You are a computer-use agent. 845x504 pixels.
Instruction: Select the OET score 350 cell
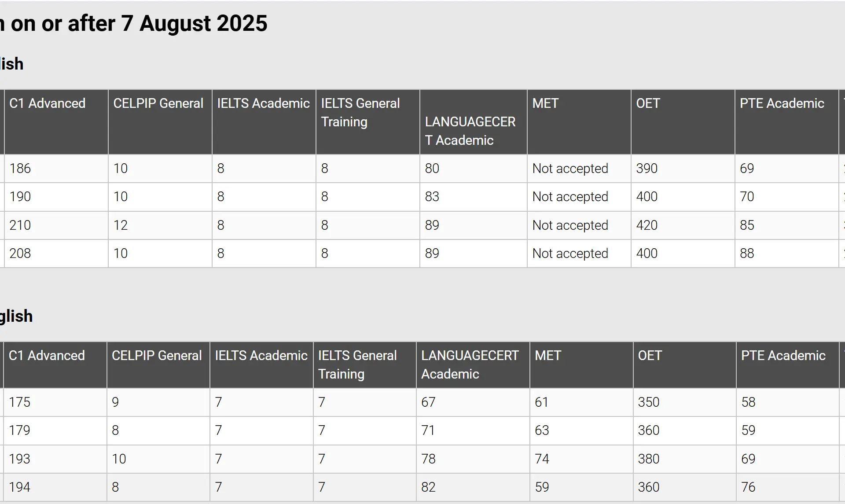click(649, 402)
